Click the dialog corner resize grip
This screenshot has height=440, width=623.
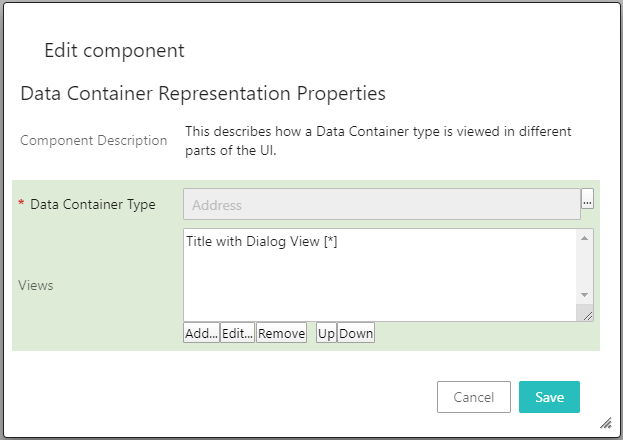coord(606,423)
